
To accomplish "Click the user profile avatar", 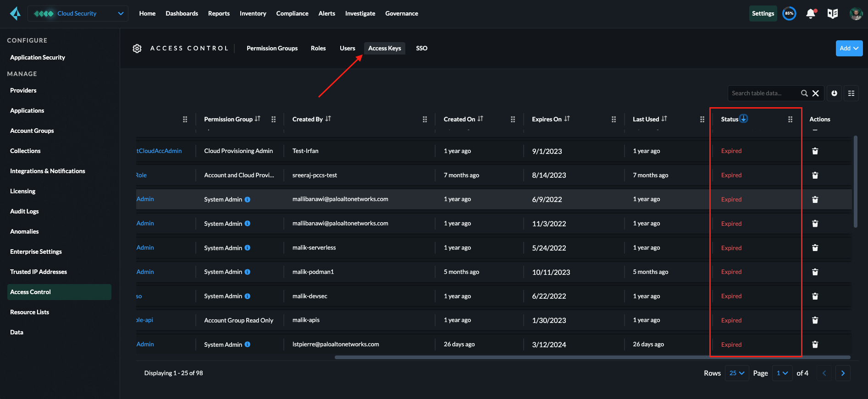I will 856,13.
